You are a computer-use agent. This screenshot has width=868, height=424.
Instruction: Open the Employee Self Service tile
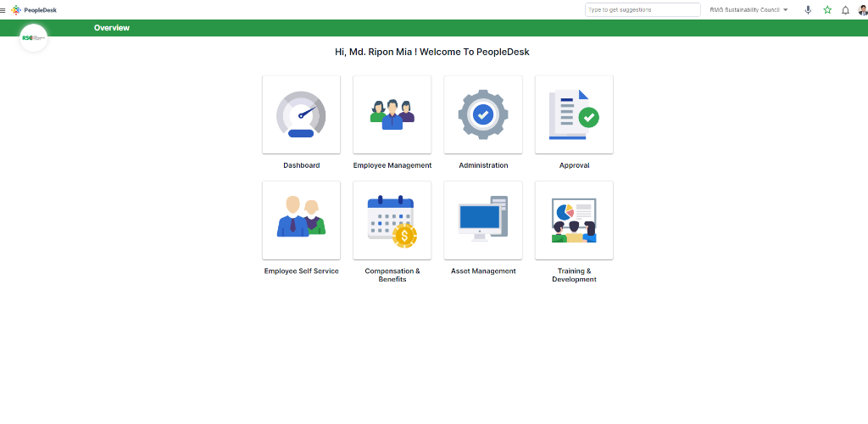301,220
